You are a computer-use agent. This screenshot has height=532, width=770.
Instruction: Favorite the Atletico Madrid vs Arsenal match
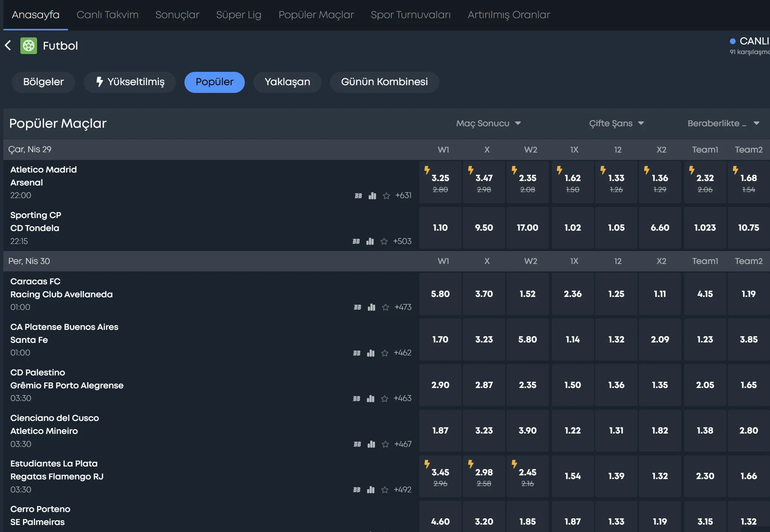point(386,195)
